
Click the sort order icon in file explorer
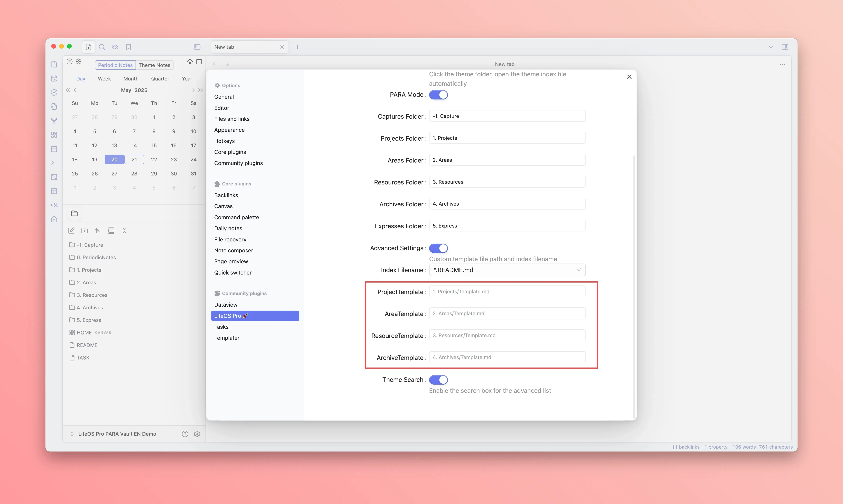pos(98,231)
